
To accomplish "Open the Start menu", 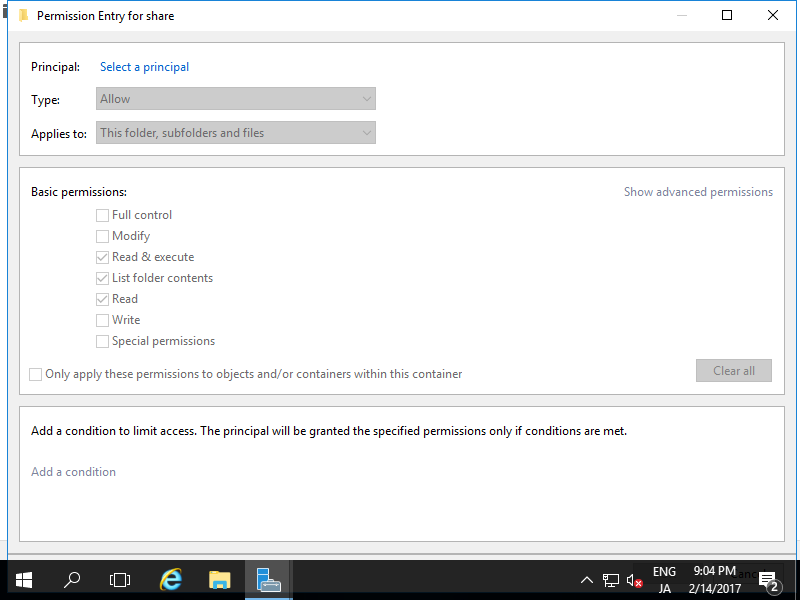I will click(23, 579).
